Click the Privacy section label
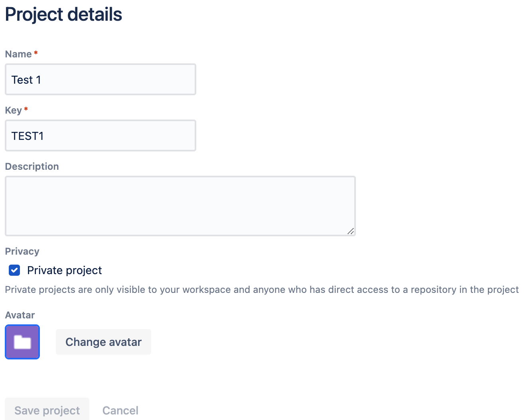The height and width of the screenshot is (420, 525). pyautogui.click(x=22, y=251)
